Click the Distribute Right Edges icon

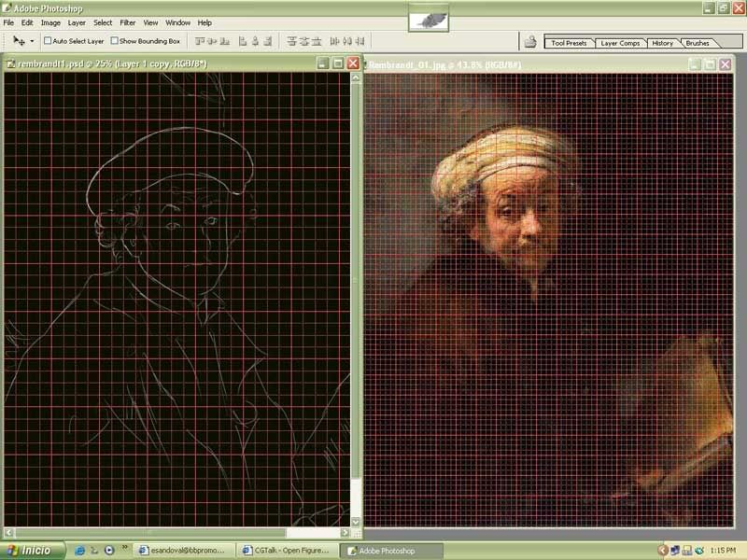coord(364,41)
